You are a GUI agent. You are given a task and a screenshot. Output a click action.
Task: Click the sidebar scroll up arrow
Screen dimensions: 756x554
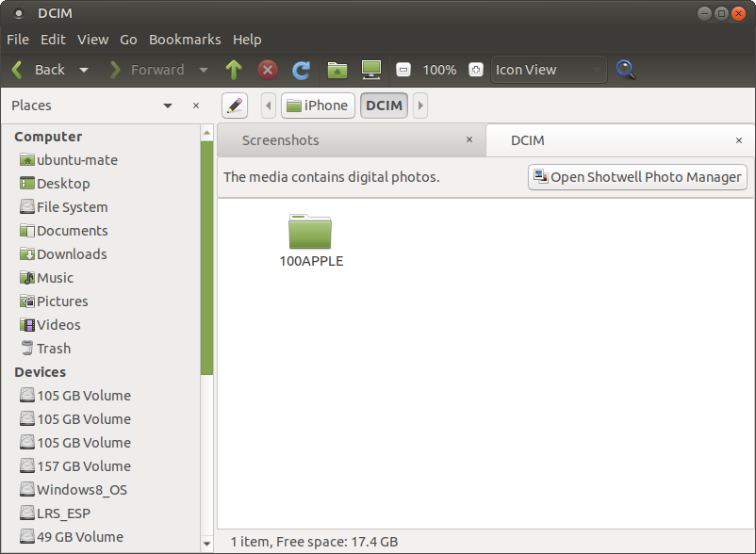(x=206, y=133)
